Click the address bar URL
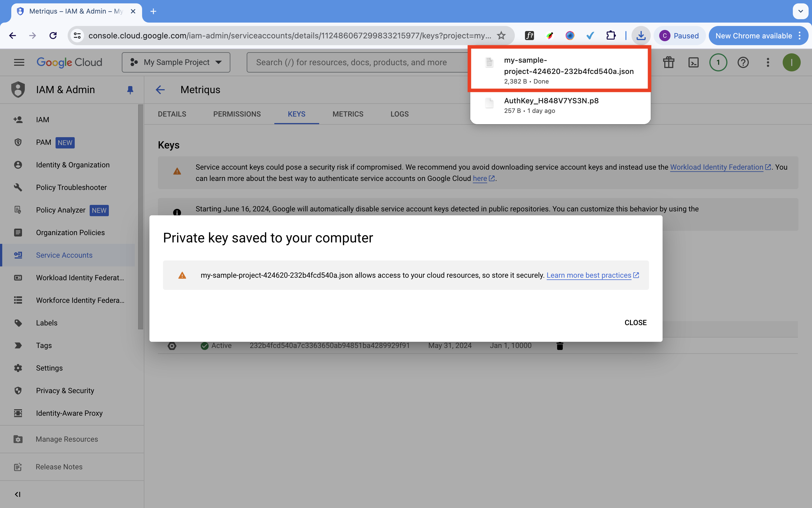 289,36
